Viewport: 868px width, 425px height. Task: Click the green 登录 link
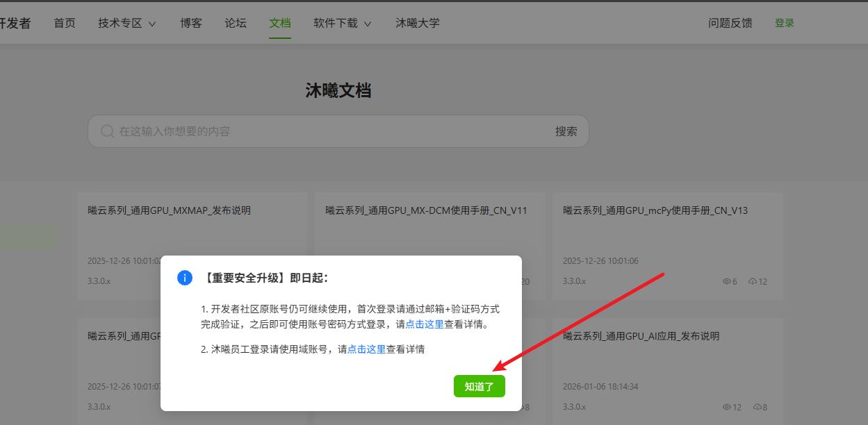[x=784, y=23]
